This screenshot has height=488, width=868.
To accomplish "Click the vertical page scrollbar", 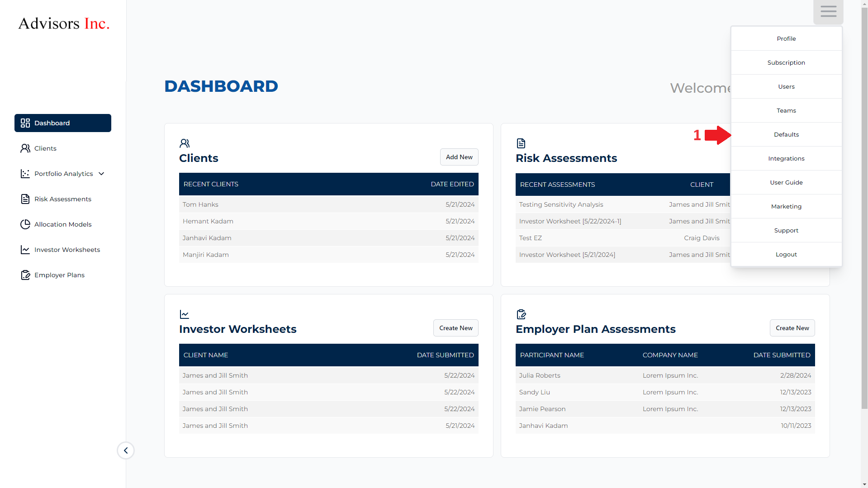I will (x=864, y=204).
